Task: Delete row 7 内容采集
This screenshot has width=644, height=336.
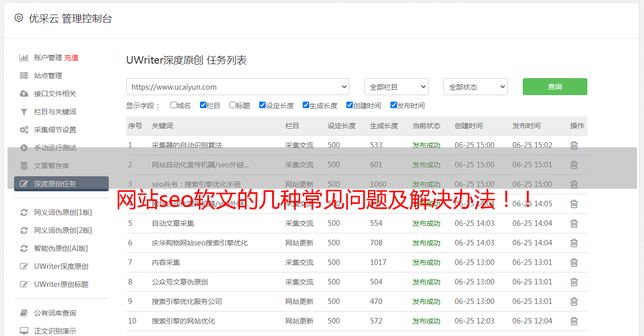Action: pos(574,262)
